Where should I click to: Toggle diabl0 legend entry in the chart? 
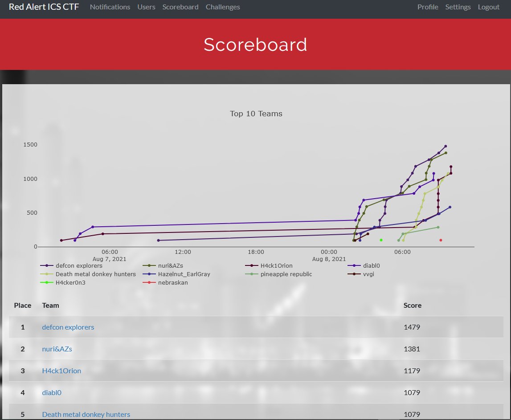coord(364,265)
